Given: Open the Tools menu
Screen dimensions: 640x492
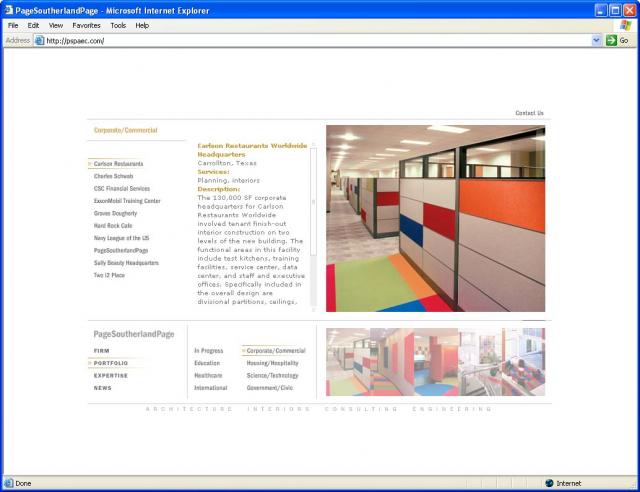Looking at the screenshot, I should (118, 25).
